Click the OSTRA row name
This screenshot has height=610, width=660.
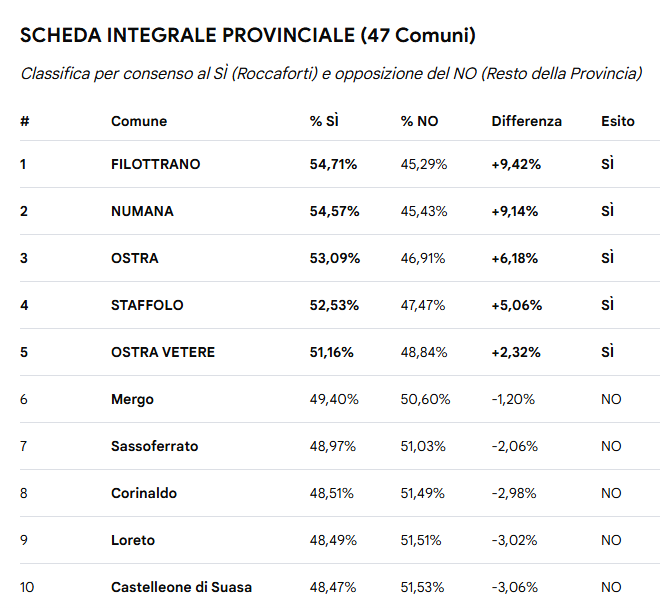pyautogui.click(x=134, y=258)
